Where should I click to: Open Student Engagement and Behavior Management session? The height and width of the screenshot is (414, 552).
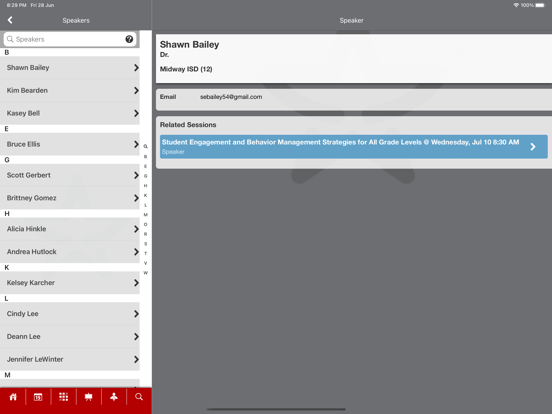click(353, 146)
